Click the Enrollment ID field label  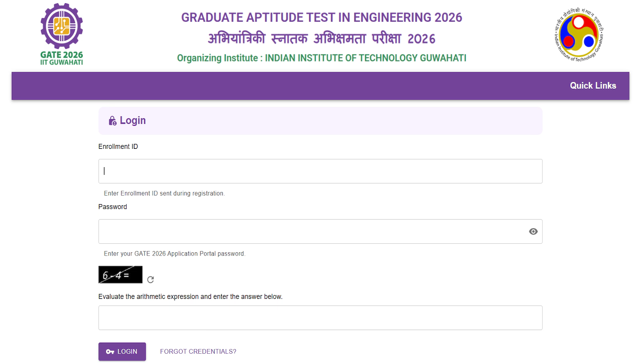[x=118, y=146]
